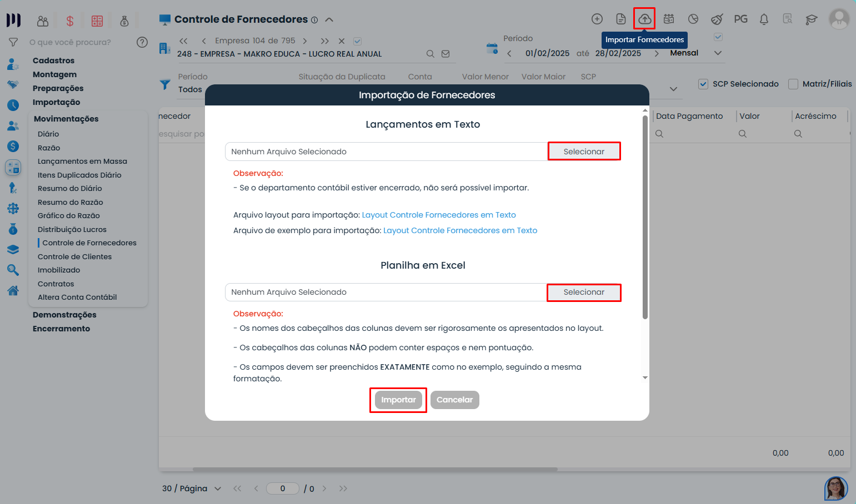The height and width of the screenshot is (504, 856).
Task: Open the user profile avatar
Action: coord(839,19)
